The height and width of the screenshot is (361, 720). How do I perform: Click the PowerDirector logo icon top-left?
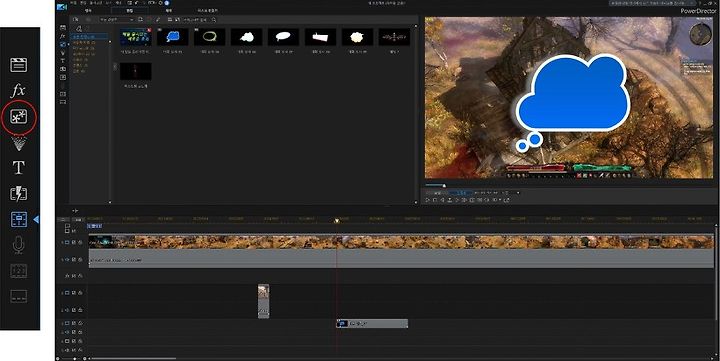[62, 6]
